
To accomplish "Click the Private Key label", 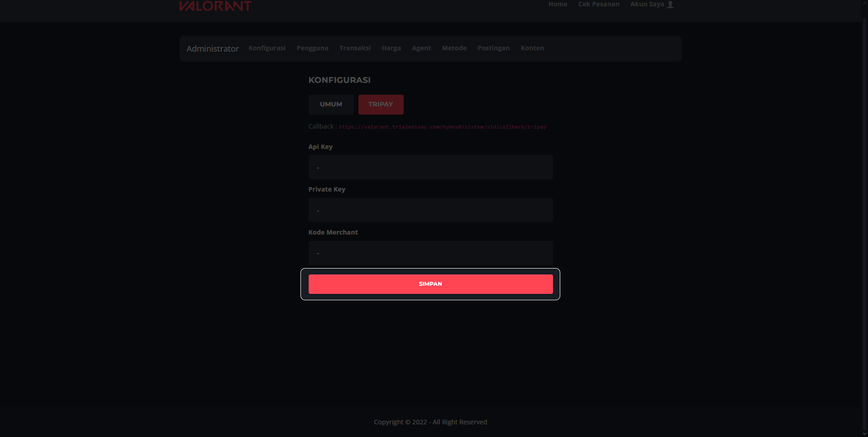I will [x=327, y=189].
